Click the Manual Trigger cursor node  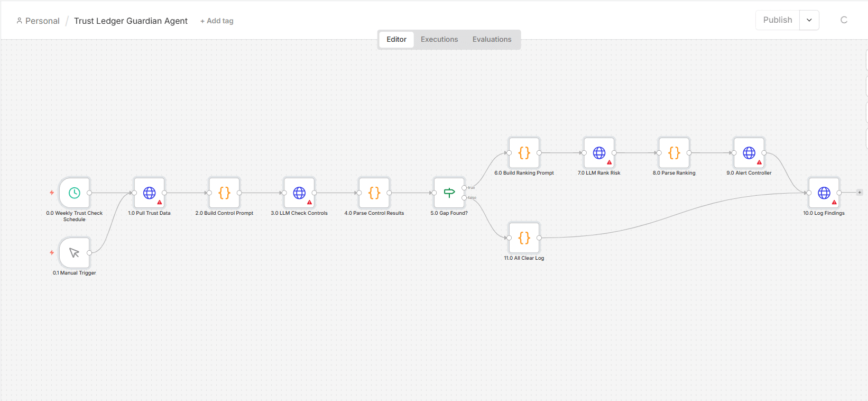[75, 253]
